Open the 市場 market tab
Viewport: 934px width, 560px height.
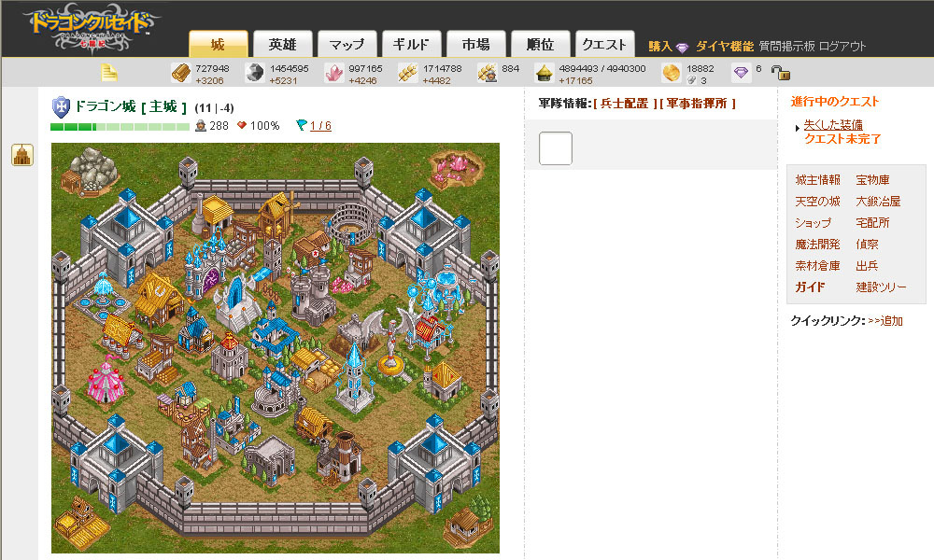coord(475,45)
